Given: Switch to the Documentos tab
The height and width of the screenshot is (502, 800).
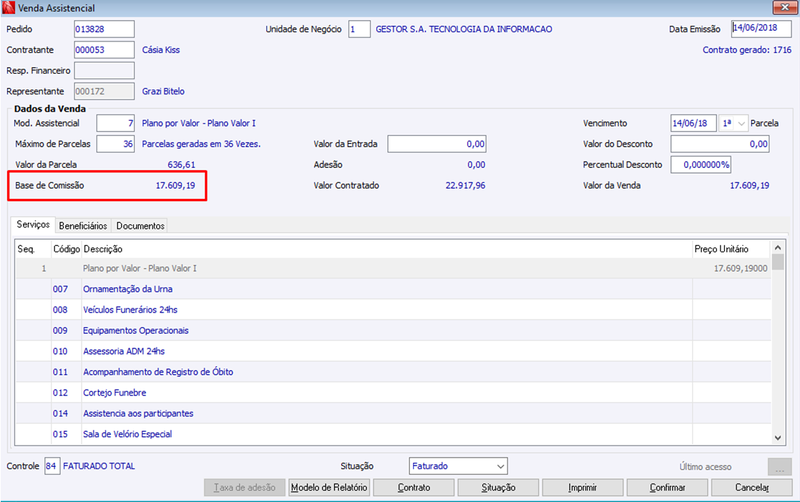Looking at the screenshot, I should coord(140,225).
